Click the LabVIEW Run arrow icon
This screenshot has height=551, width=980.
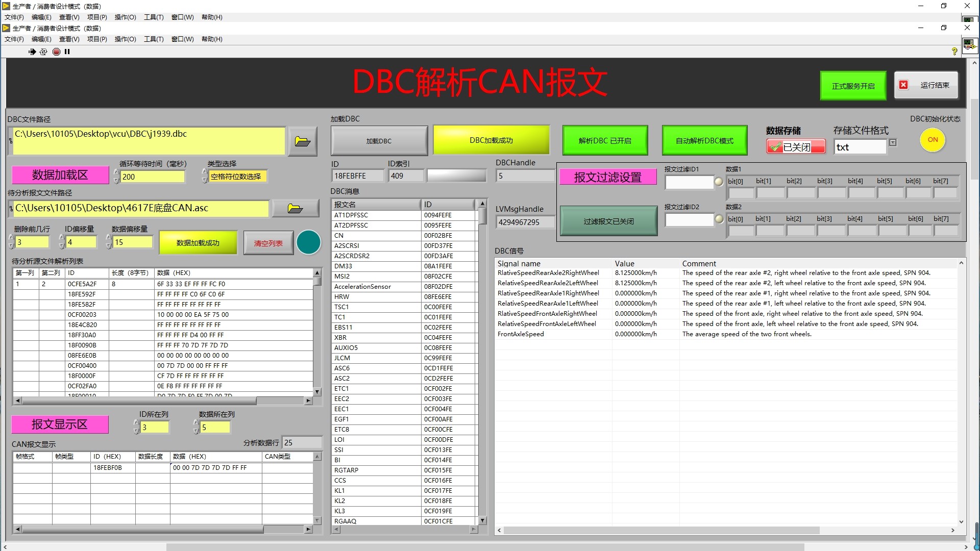click(32, 52)
